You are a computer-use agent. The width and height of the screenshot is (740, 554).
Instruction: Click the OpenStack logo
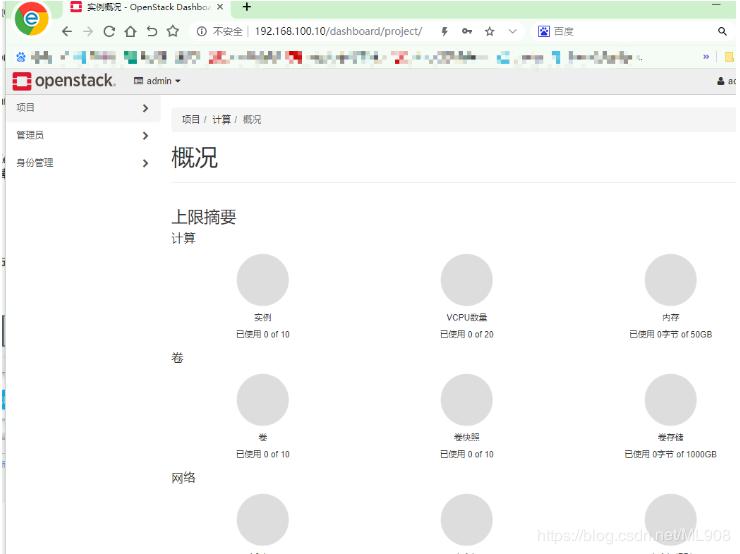63,81
